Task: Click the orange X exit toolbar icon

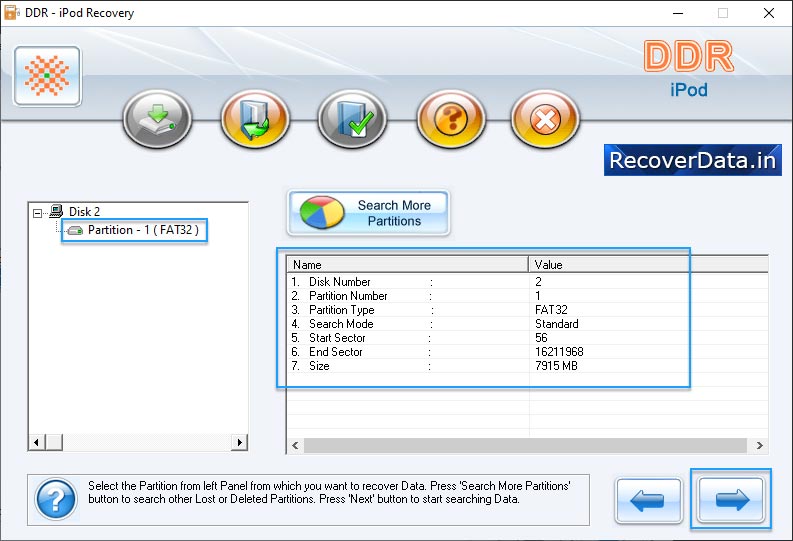Action: pyautogui.click(x=545, y=119)
